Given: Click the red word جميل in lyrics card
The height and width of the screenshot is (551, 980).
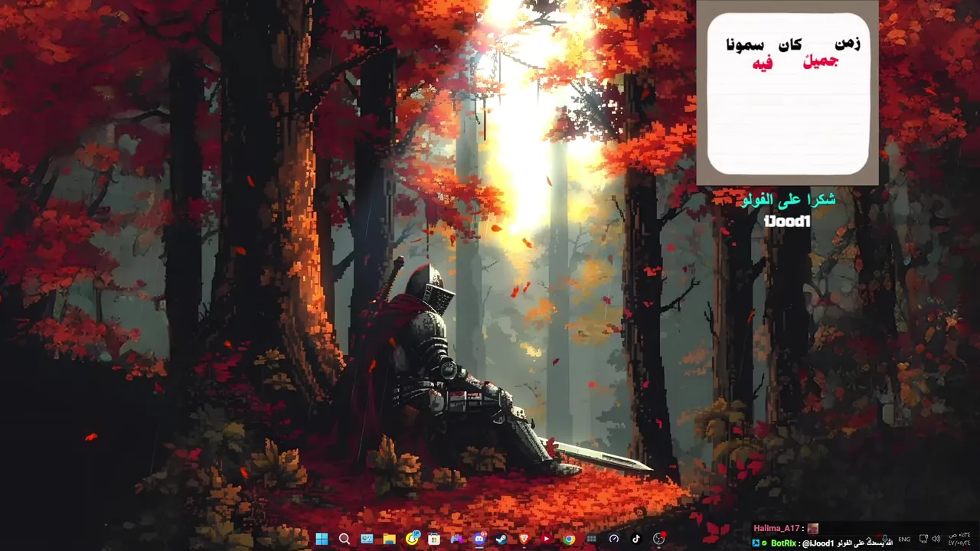Looking at the screenshot, I should click(820, 63).
